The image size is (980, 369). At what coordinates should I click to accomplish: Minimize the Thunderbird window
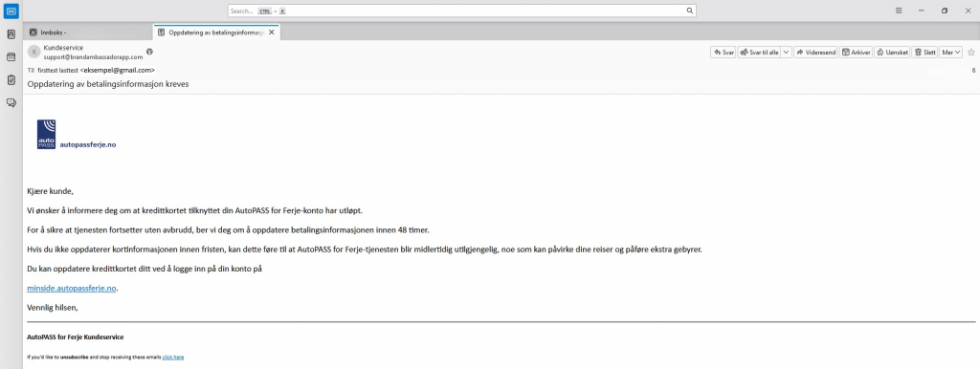[922, 11]
